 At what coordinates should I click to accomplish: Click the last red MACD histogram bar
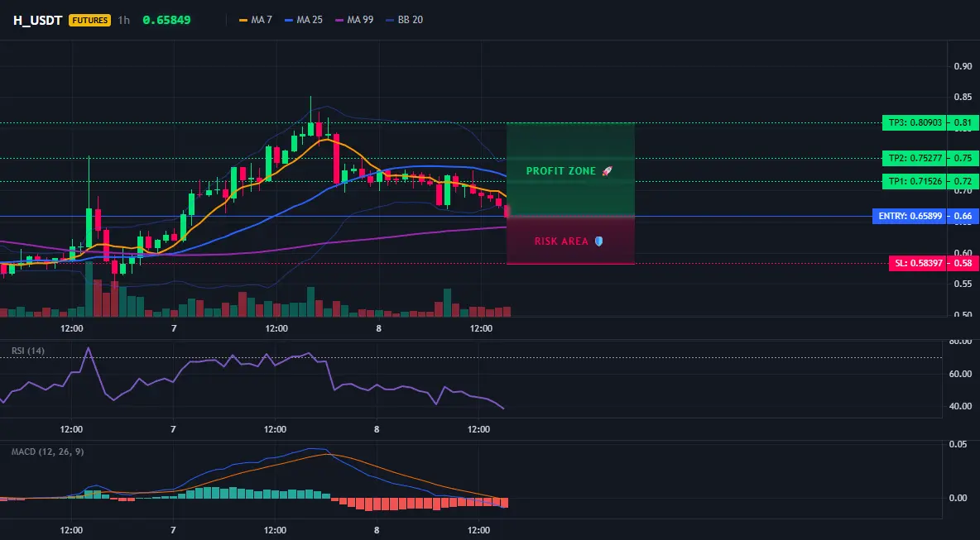(504, 503)
